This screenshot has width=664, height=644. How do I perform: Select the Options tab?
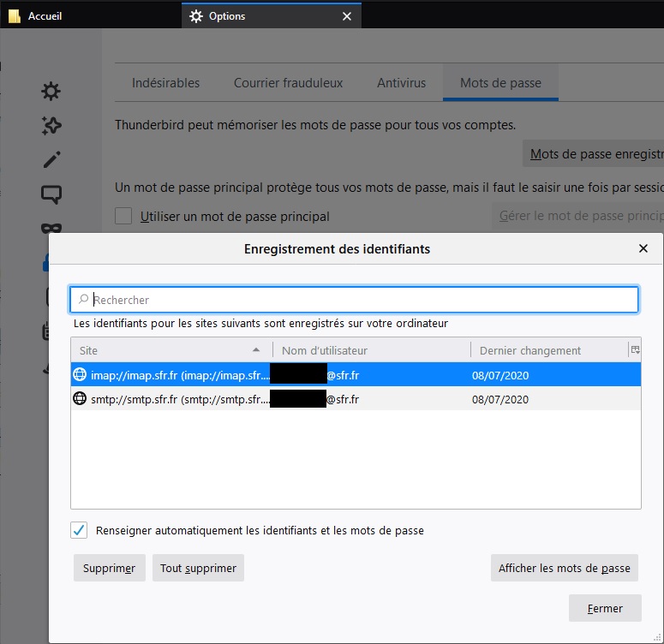point(272,16)
